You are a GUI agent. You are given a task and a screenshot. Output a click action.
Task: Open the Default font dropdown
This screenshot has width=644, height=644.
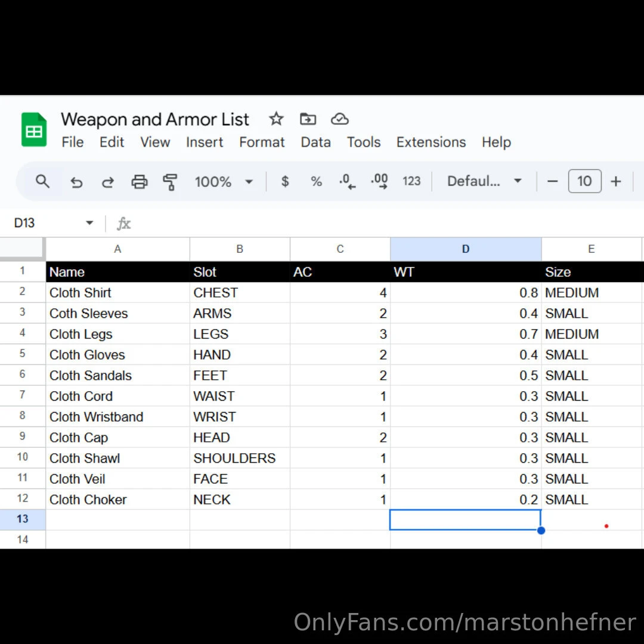[484, 181]
